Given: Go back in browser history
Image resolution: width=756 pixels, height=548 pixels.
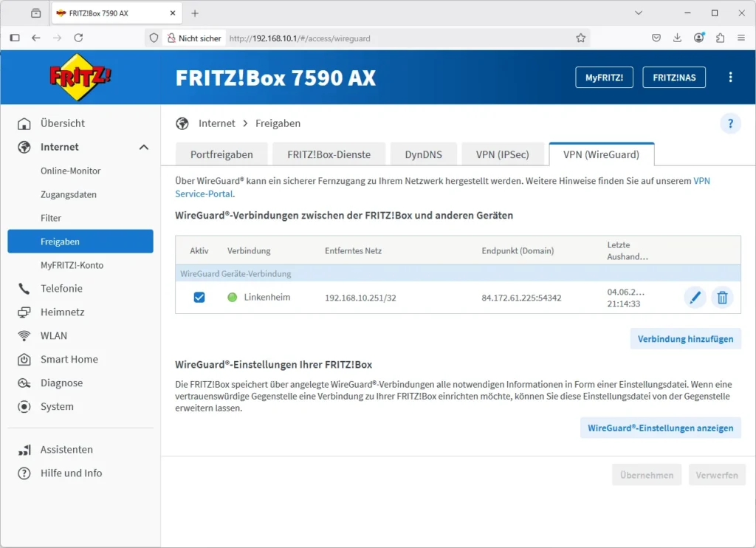Looking at the screenshot, I should pos(35,38).
